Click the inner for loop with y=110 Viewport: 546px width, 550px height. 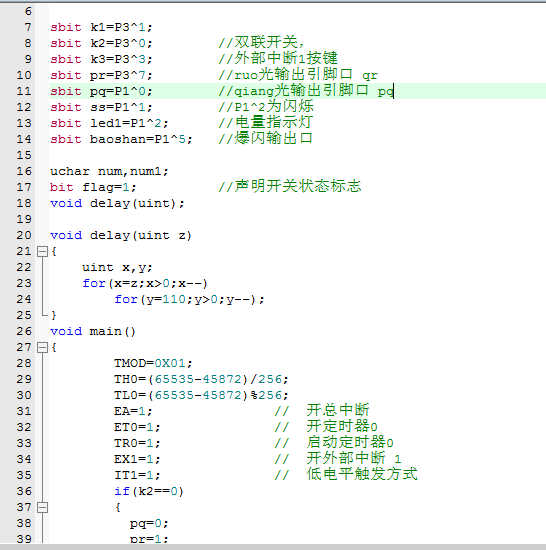click(189, 299)
